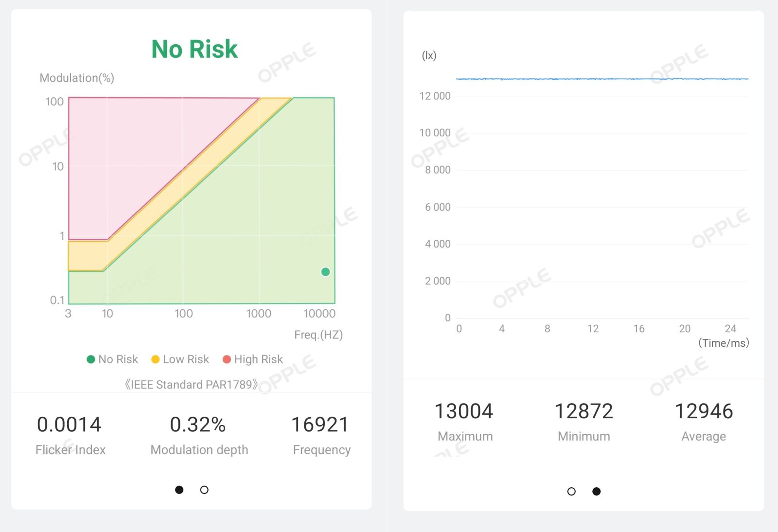The image size is (778, 532).
Task: Click the Flicker Index value 0.0014
Action: coord(69,425)
